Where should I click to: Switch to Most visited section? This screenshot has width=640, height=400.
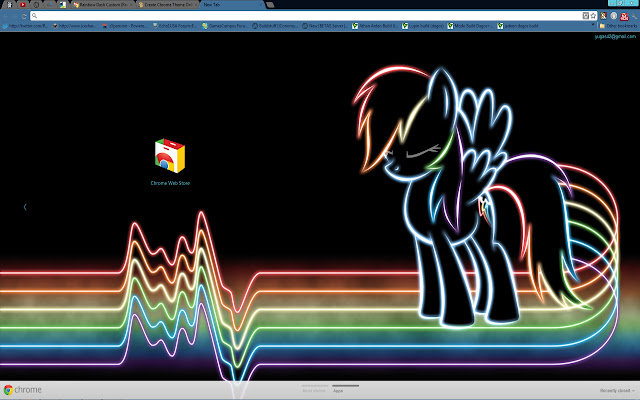click(314, 388)
